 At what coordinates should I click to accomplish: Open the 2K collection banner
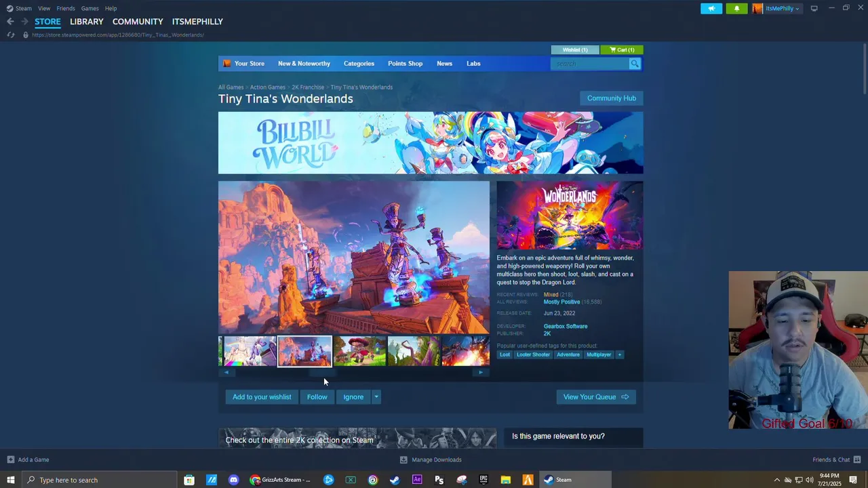(357, 438)
